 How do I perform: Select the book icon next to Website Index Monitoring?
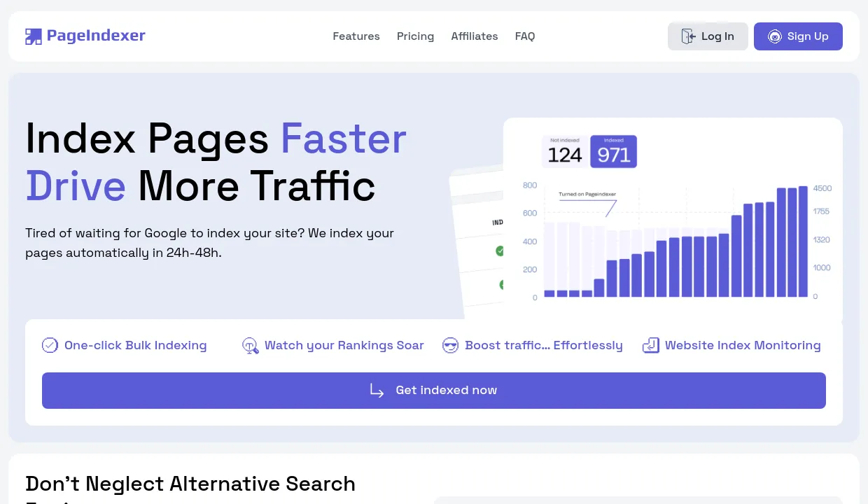click(650, 345)
